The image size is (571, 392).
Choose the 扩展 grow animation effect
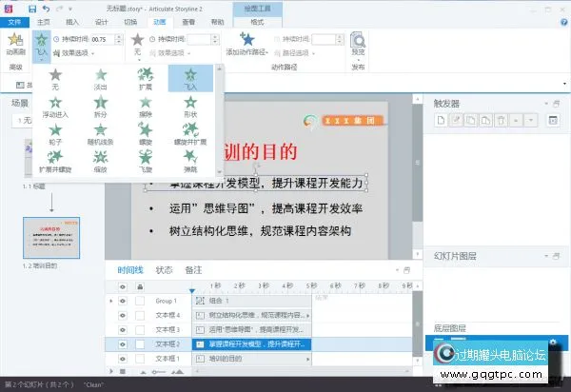(x=146, y=79)
